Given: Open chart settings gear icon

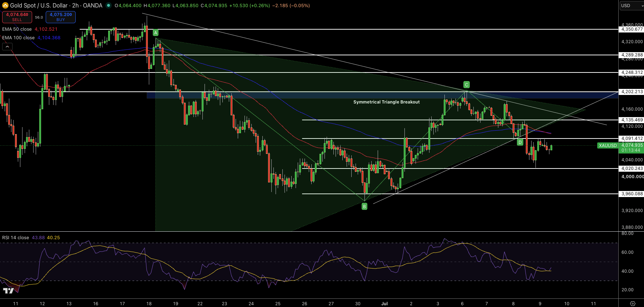Looking at the screenshot, I should click(633, 303).
